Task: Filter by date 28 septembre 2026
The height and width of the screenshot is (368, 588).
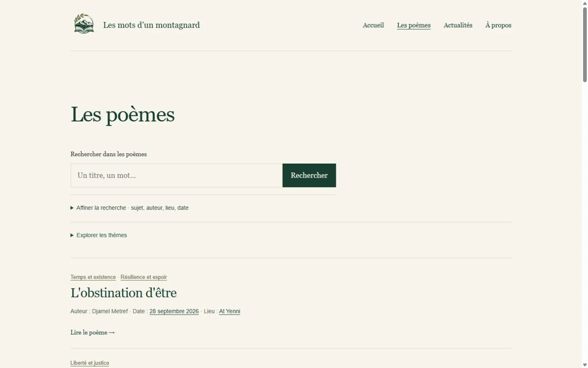Action: click(174, 311)
